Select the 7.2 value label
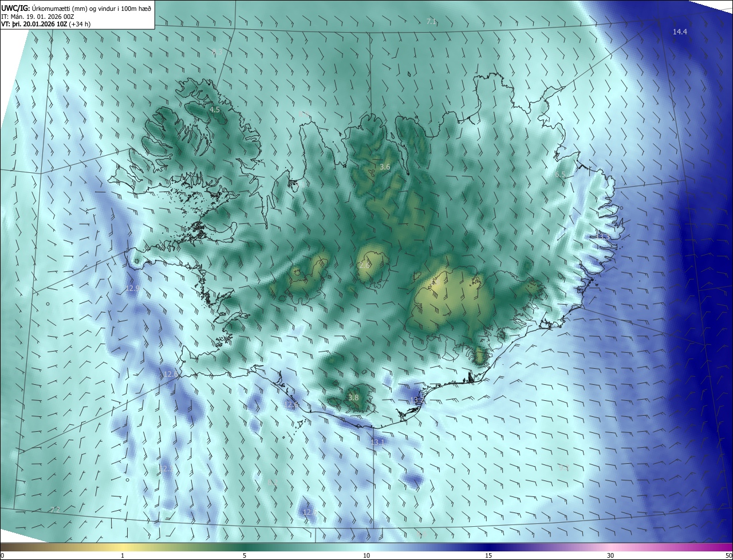 [55, 510]
